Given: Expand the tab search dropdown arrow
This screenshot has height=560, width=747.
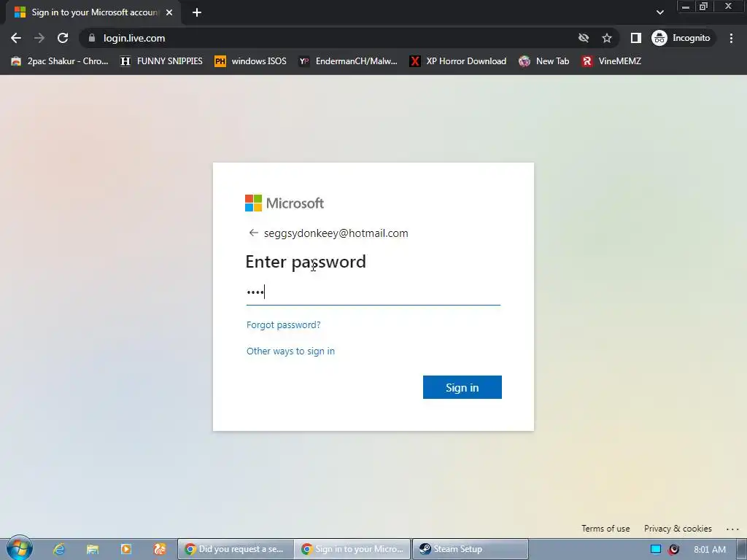Looking at the screenshot, I should click(x=659, y=12).
